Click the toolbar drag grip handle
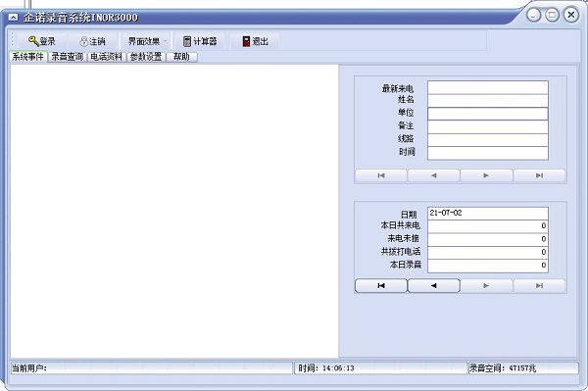Image resolution: width=588 pixels, height=391 pixels. pos(13,40)
